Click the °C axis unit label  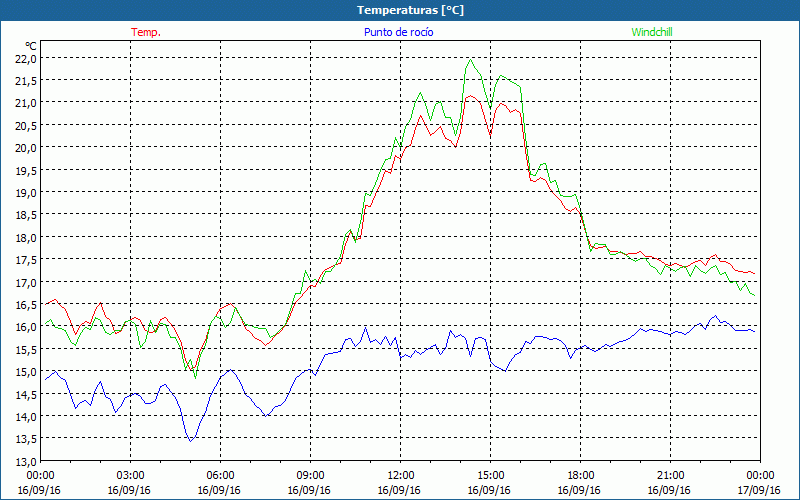(31, 47)
